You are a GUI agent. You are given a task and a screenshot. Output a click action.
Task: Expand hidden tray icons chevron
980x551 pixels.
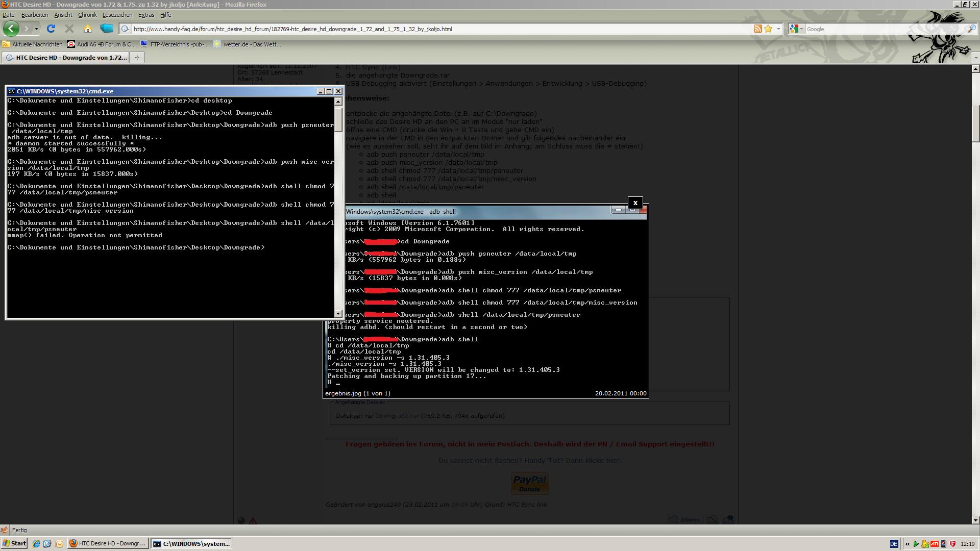(x=908, y=544)
